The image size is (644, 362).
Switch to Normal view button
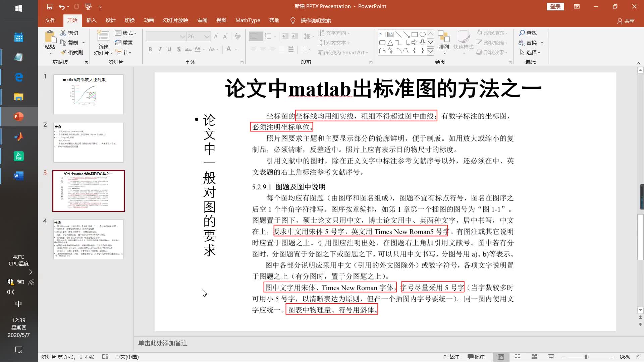point(501,357)
